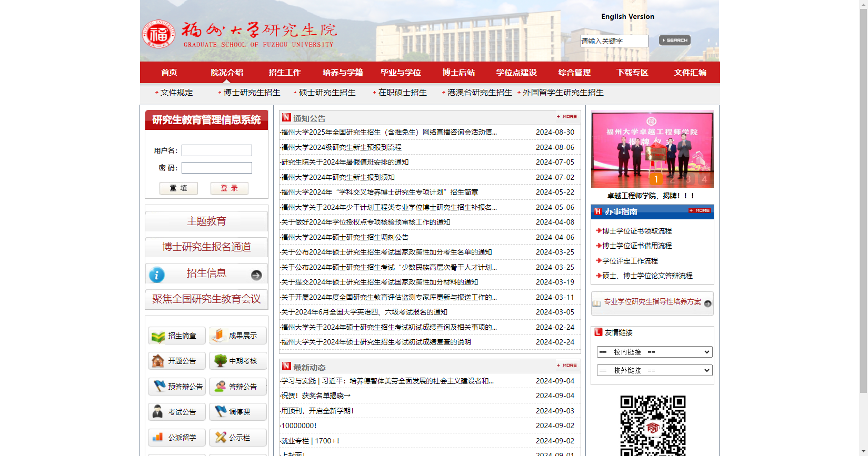Open the 学位评定工作流程 guide

630,261
